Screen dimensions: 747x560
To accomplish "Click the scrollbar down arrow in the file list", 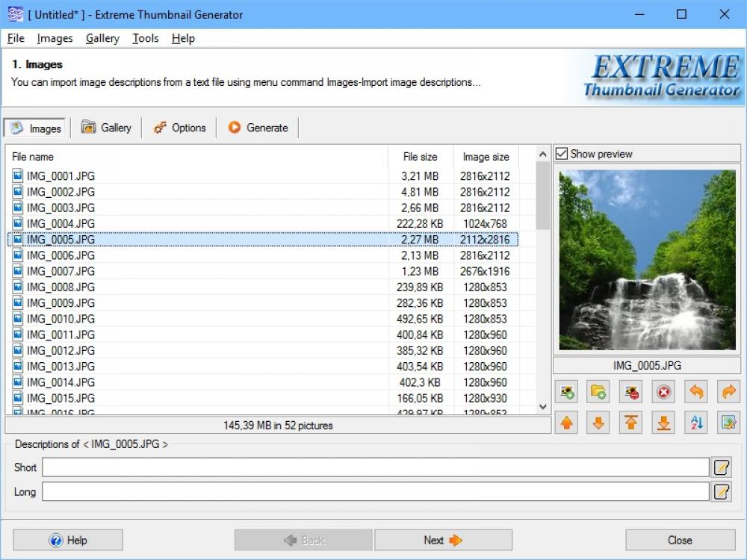I will 542,407.
